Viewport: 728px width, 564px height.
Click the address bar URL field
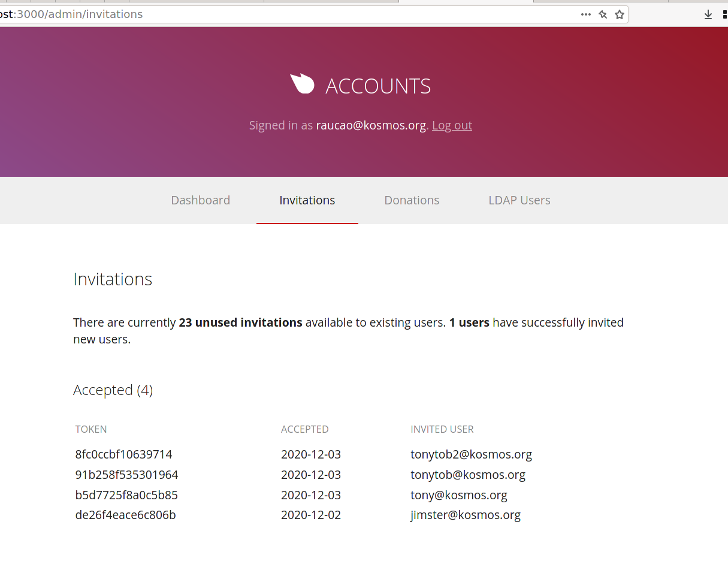[288, 14]
